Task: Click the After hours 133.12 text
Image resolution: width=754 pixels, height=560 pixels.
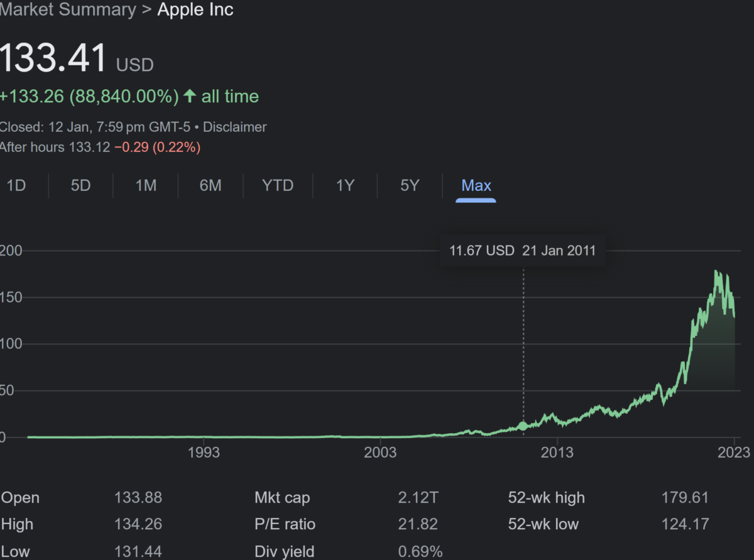Action: [x=55, y=148]
